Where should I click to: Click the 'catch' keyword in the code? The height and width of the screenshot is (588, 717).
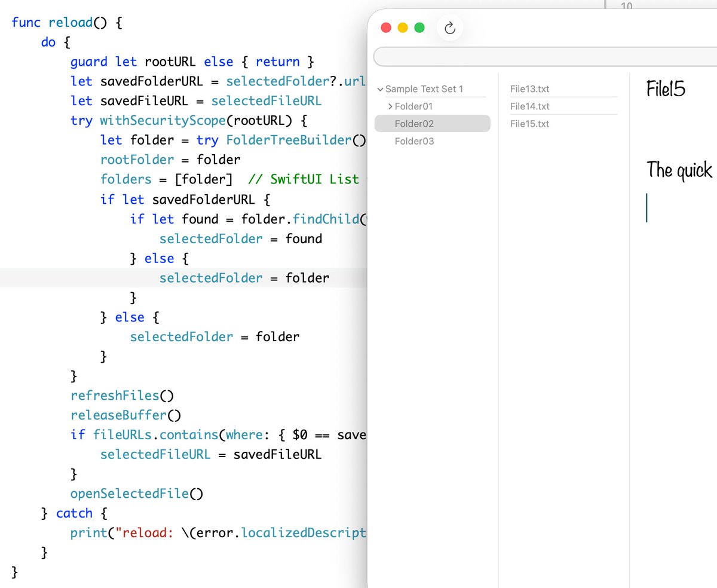[74, 513]
